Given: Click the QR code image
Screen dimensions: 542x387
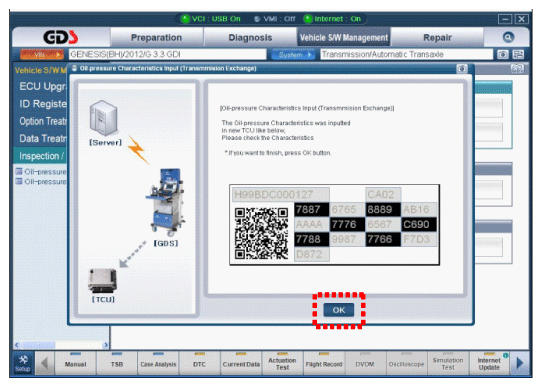Looking at the screenshot, I should tap(261, 233).
